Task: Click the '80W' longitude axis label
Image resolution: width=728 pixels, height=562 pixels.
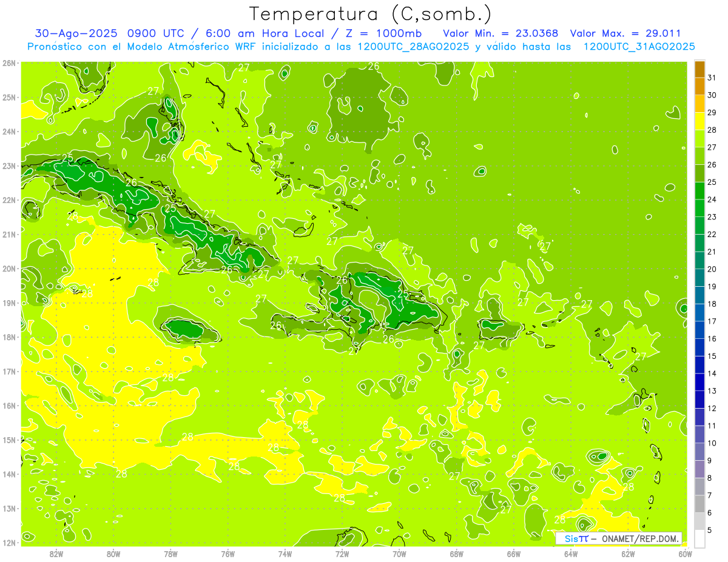Action: pyautogui.click(x=113, y=554)
